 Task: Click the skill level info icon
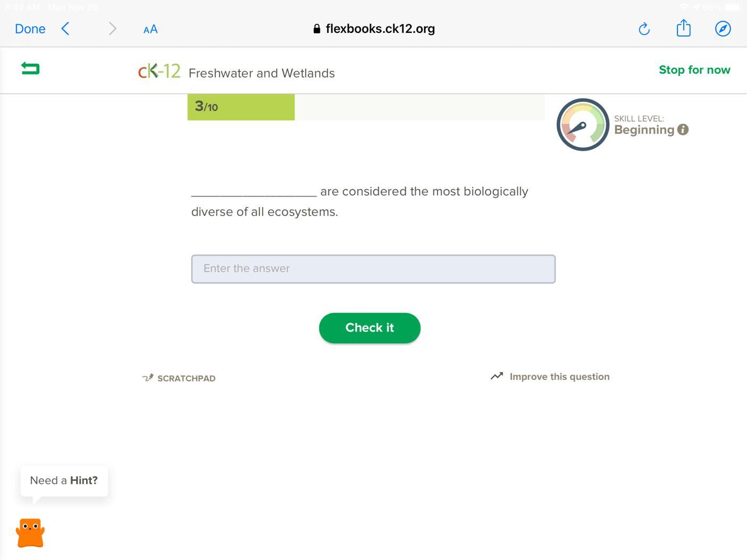(x=683, y=130)
